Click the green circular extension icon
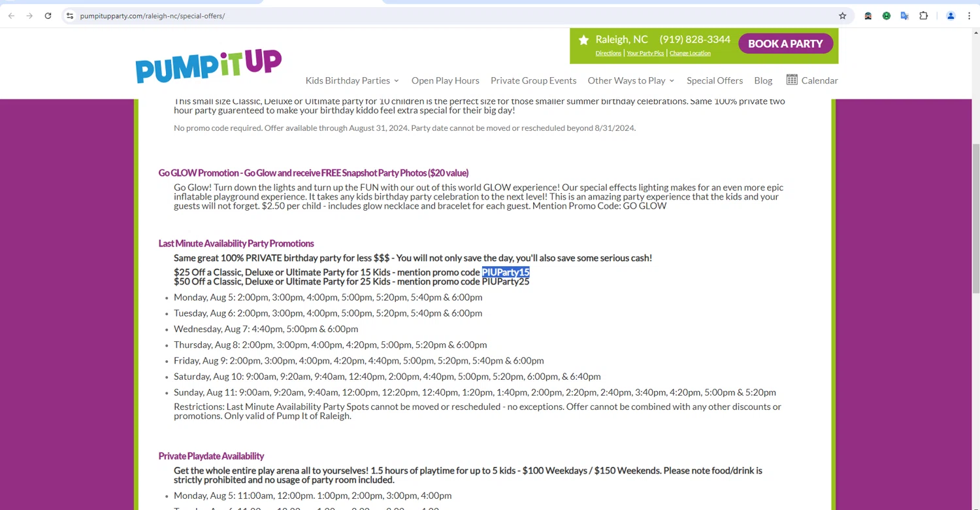The width and height of the screenshot is (980, 510). 887,16
